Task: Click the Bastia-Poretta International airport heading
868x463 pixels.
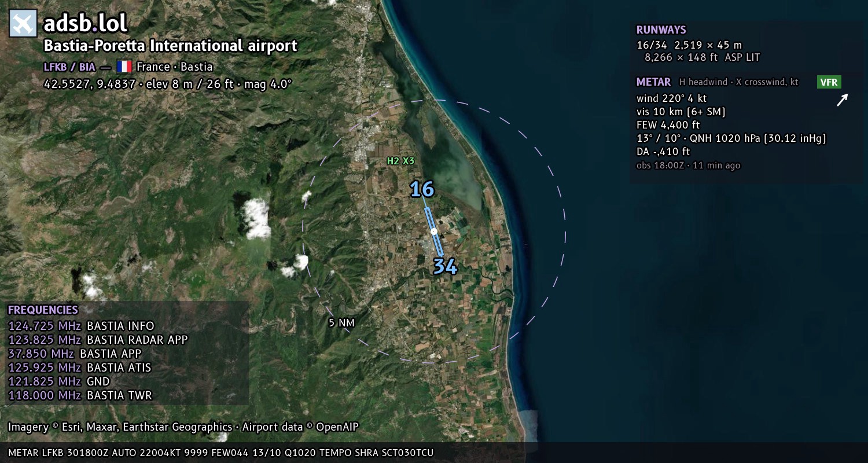Action: coord(171,46)
